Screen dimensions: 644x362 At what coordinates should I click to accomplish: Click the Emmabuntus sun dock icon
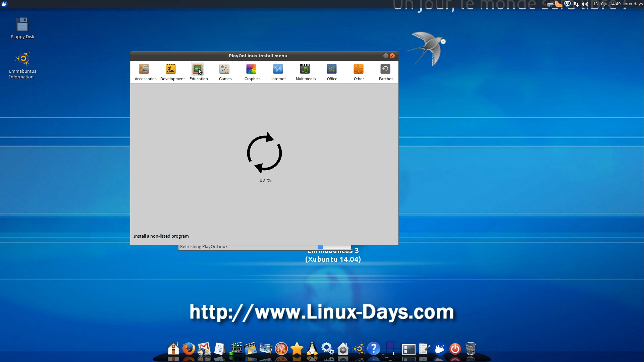point(359,349)
